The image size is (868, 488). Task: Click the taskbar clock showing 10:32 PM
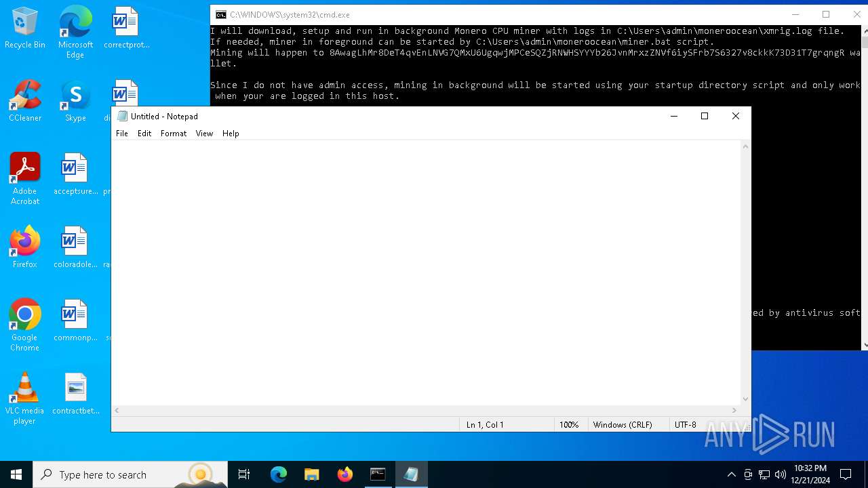click(810, 474)
